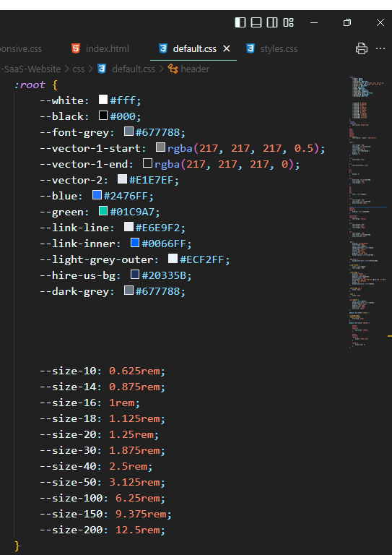
Task: Open the SaaS-Website folder breadcrumb
Action: (30, 69)
